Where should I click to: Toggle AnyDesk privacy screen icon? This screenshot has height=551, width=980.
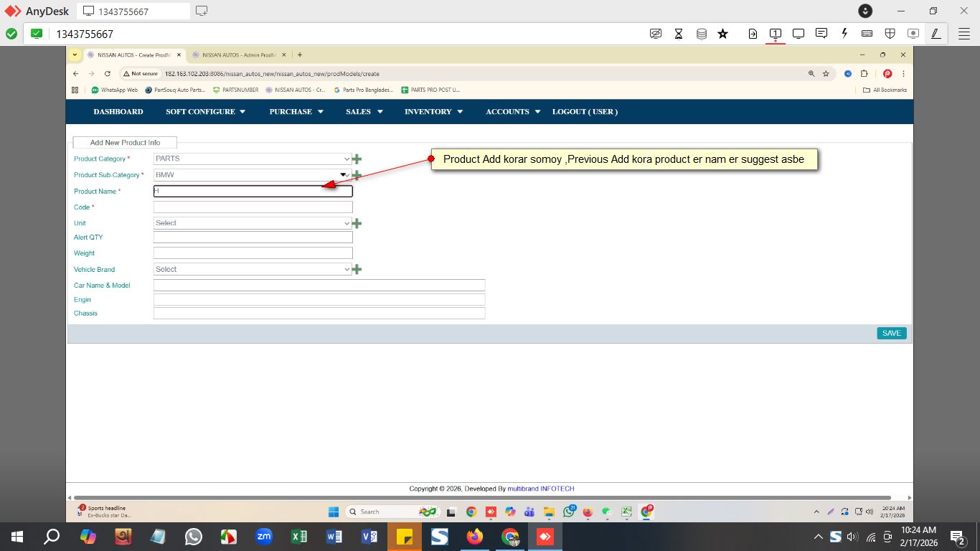pos(655,34)
